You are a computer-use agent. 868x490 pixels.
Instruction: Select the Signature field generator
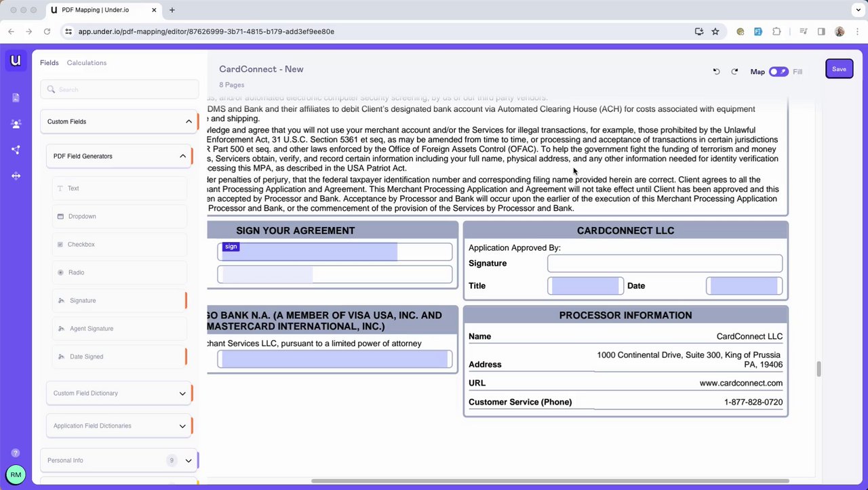pos(119,300)
